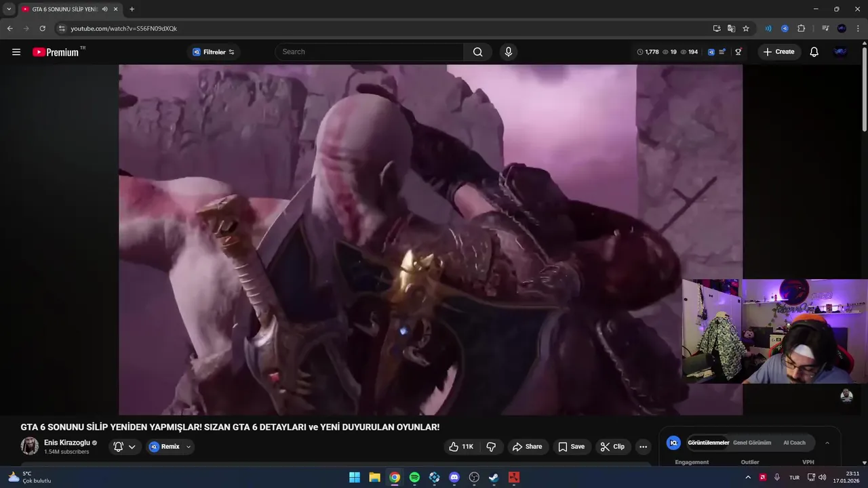Focus the YouTube search field
Viewport: 868px width, 488px height.
(370, 52)
